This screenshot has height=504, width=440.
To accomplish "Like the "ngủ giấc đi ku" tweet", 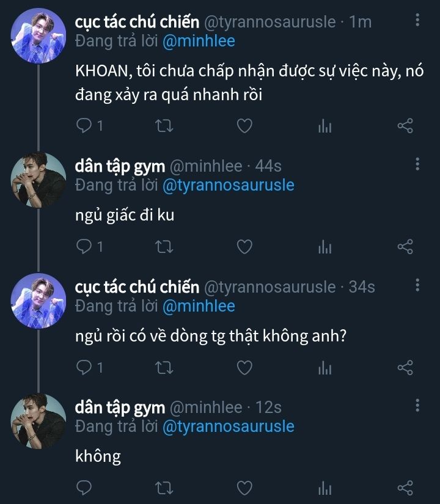I will [244, 247].
